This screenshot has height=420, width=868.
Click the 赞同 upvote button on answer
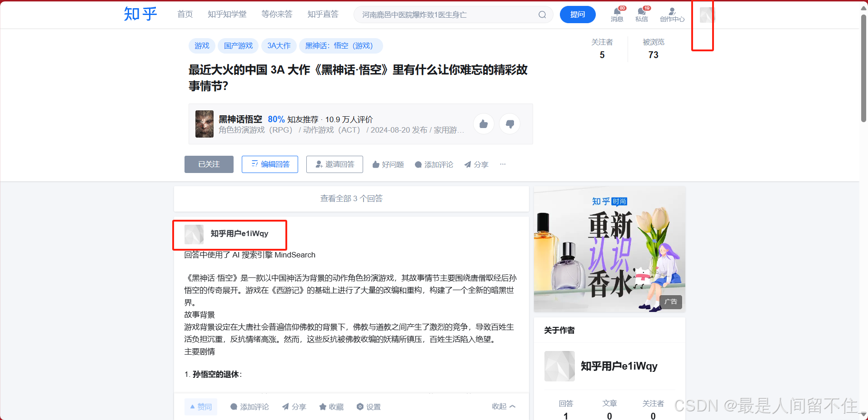tap(201, 407)
